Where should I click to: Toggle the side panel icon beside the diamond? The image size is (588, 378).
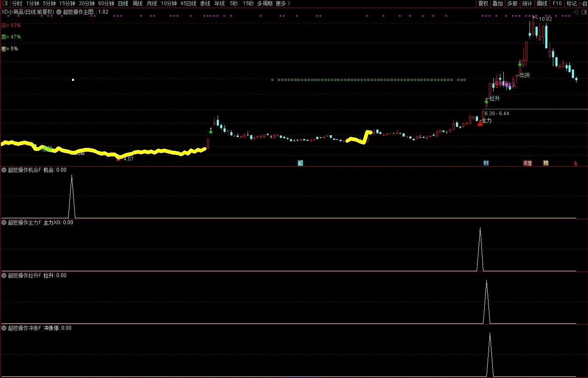click(583, 12)
